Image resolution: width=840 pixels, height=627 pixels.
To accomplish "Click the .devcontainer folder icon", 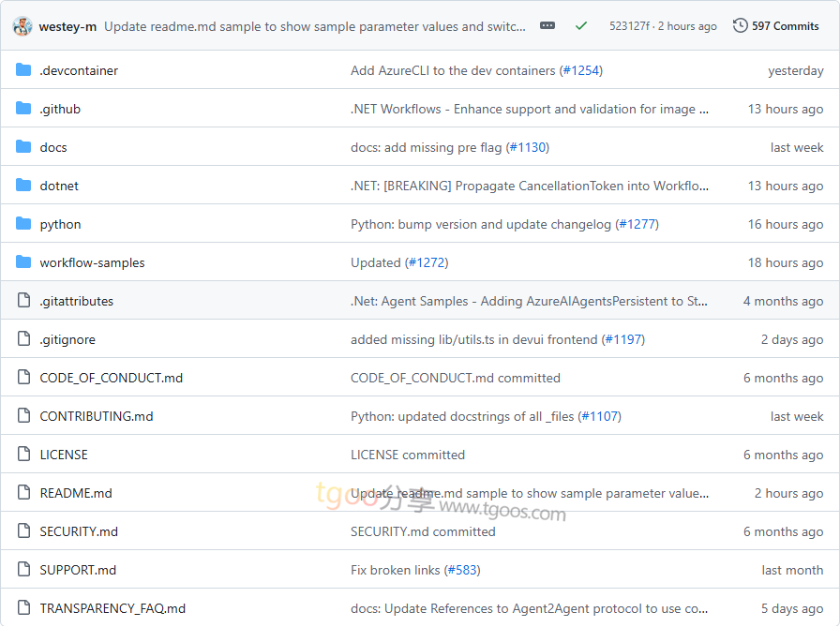I will click(x=23, y=70).
